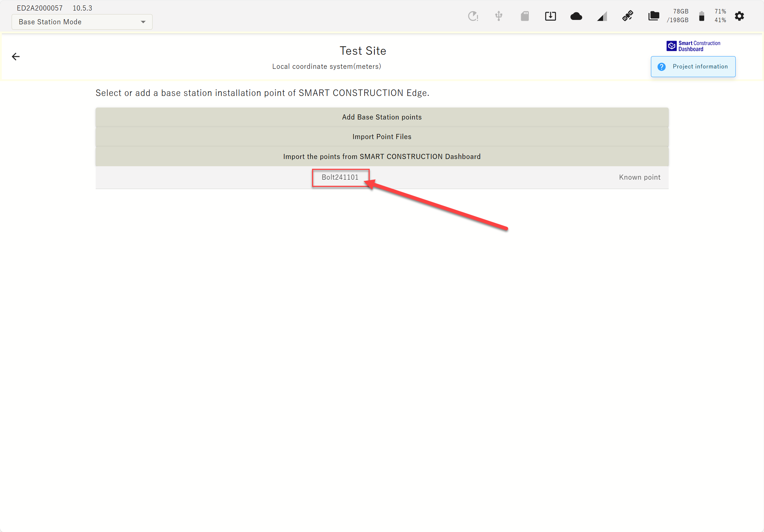View the cellular signal strength icon

click(602, 16)
